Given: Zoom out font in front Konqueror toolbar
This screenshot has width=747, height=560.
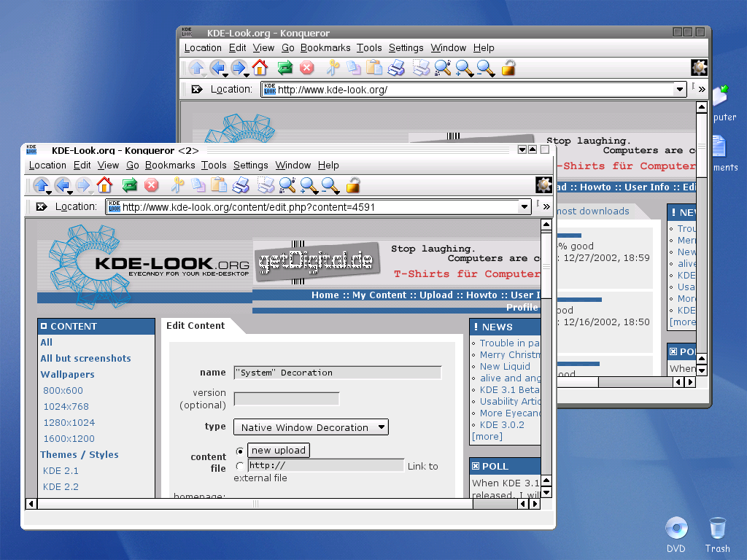Looking at the screenshot, I should tap(330, 185).
